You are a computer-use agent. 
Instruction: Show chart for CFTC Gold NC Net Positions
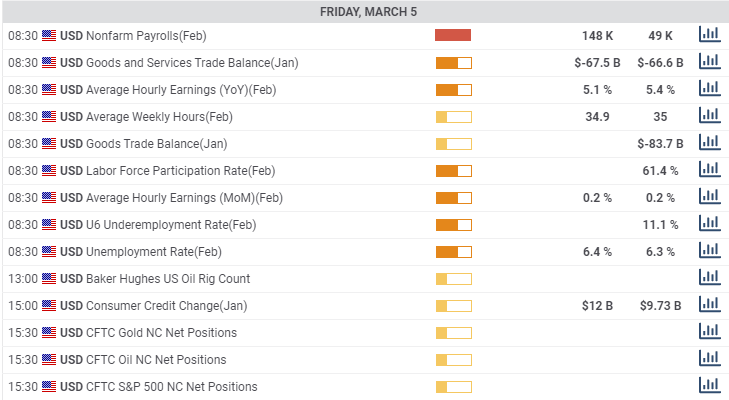tap(709, 332)
